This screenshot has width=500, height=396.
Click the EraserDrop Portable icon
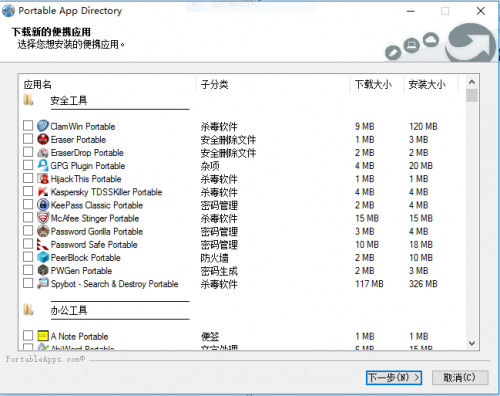tap(43, 152)
